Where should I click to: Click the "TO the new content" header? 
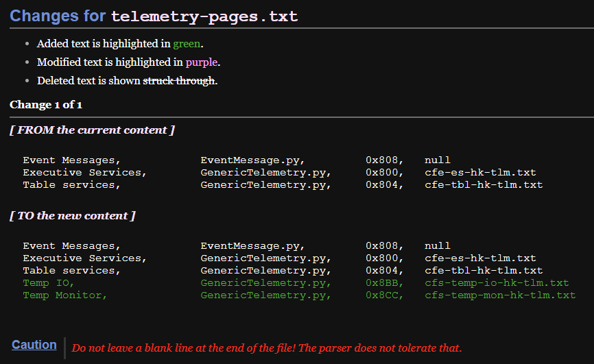coord(72,216)
